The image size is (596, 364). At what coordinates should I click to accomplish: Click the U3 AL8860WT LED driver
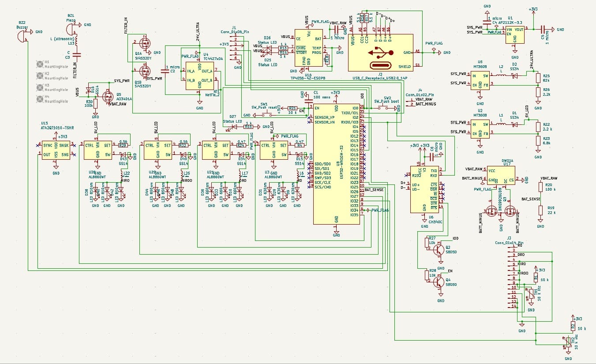pyautogui.click(x=274, y=150)
